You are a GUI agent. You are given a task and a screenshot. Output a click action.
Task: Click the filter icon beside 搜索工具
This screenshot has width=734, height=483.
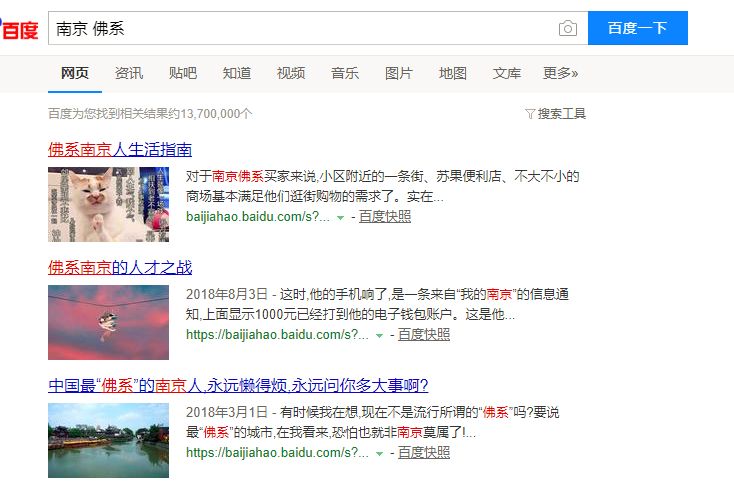click(x=530, y=114)
